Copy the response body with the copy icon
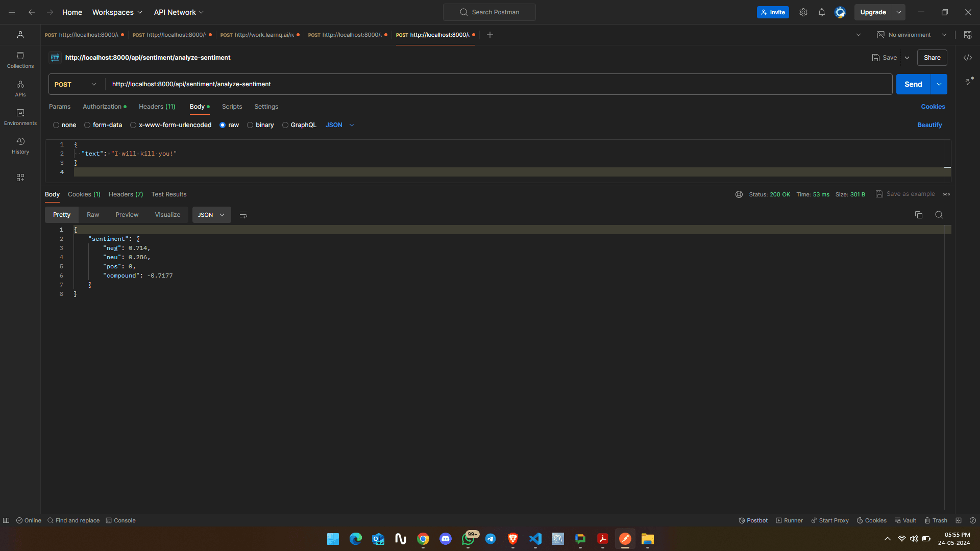 [x=919, y=215]
